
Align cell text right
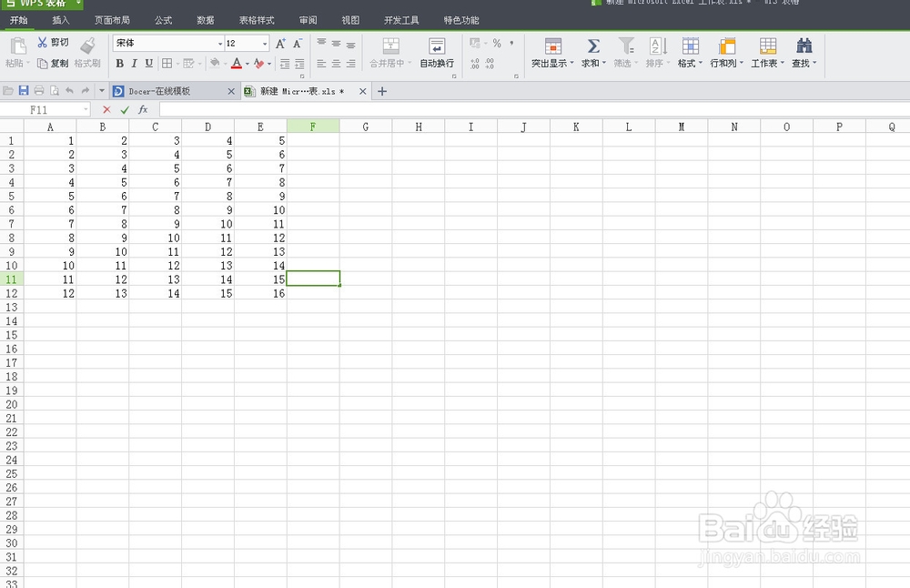click(x=350, y=64)
